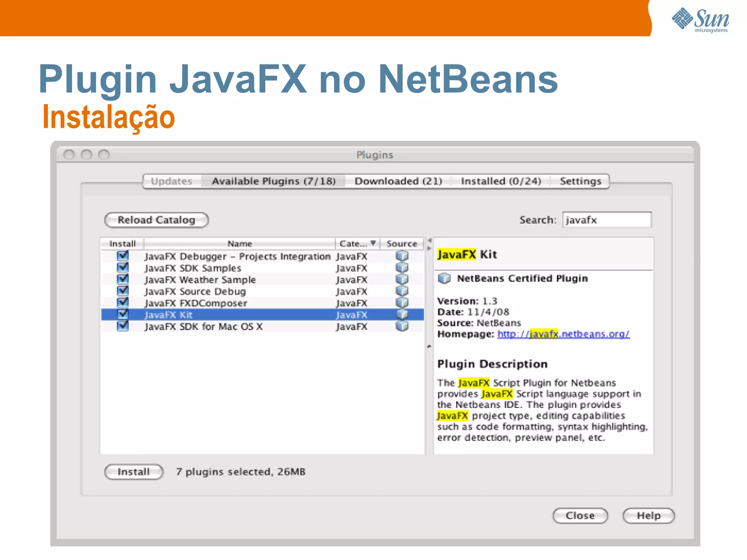Click the red close window button
This screenshot has height=560, width=747.
point(69,155)
